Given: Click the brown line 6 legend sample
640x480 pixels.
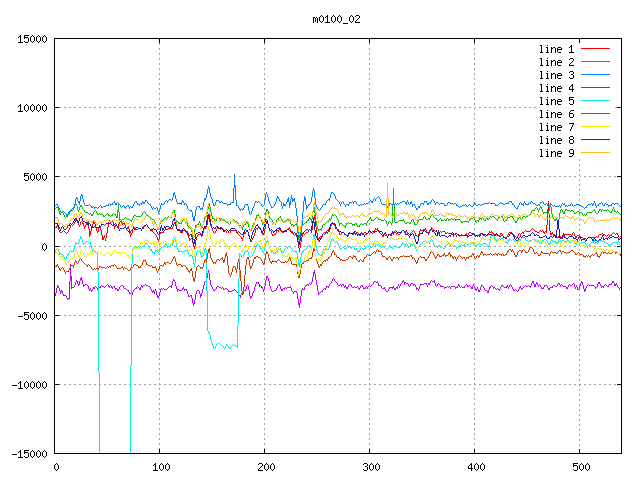Looking at the screenshot, I should tap(596, 114).
